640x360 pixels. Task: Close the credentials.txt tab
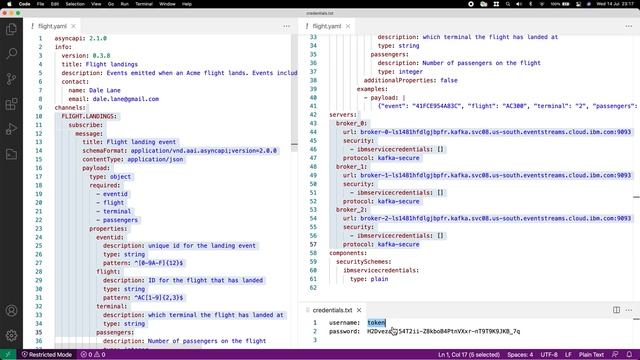point(359,310)
